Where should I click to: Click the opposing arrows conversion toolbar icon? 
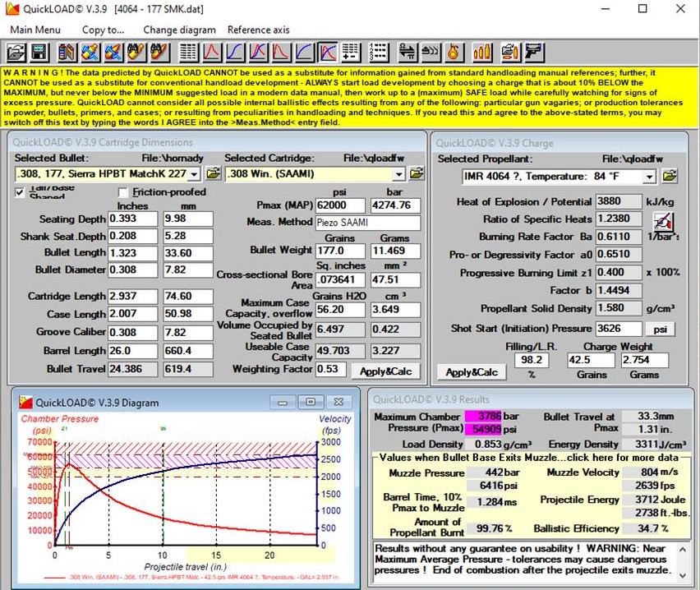pos(407,53)
